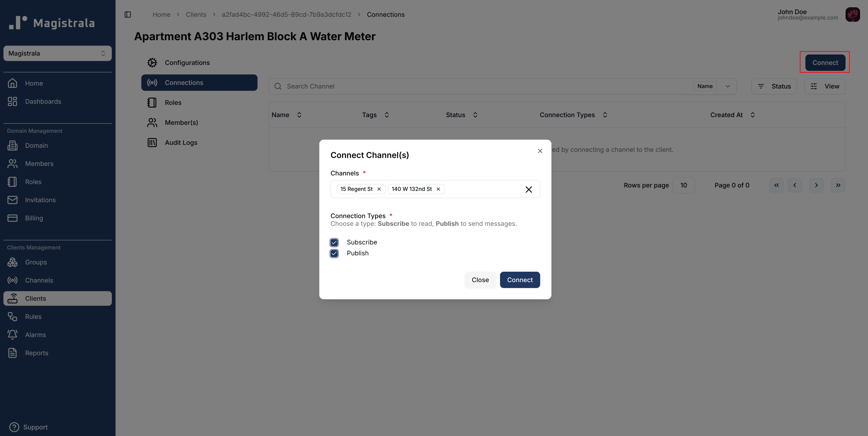
Task: Open Support help icon
Action: coord(14,427)
